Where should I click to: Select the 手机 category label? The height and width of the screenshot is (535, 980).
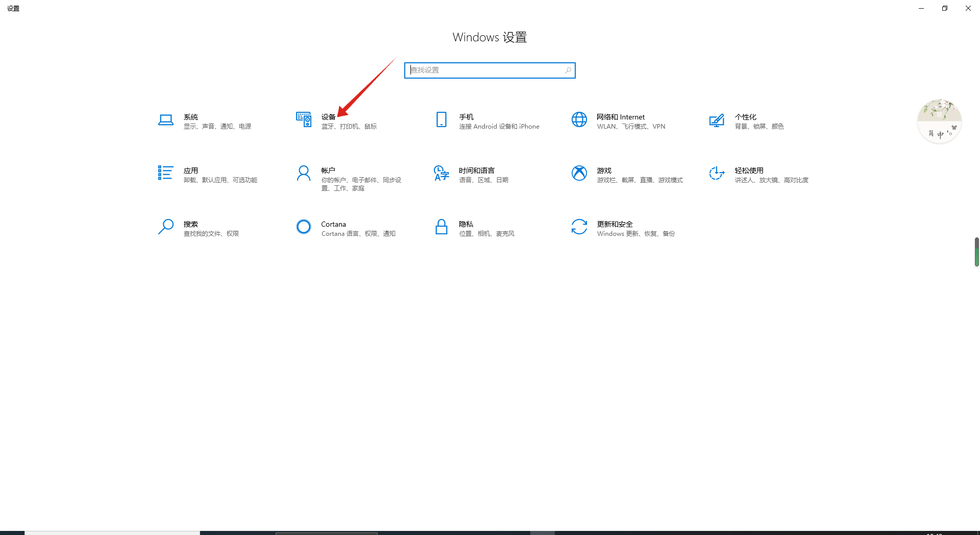(x=467, y=117)
